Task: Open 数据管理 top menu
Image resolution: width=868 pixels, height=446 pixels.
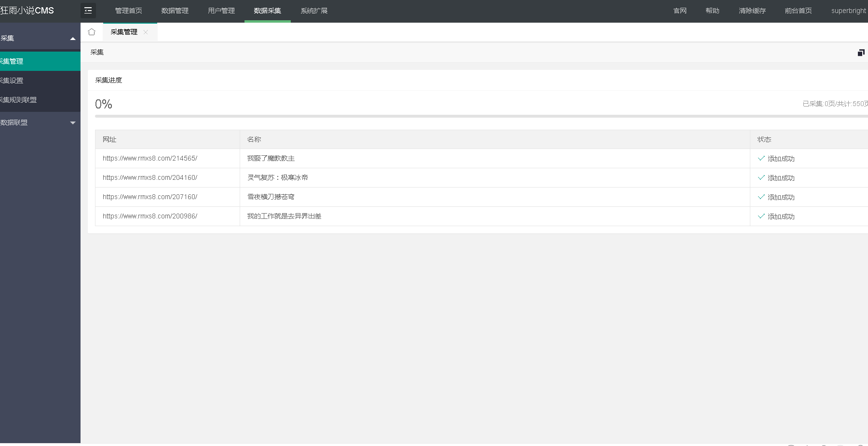Action: coord(175,11)
